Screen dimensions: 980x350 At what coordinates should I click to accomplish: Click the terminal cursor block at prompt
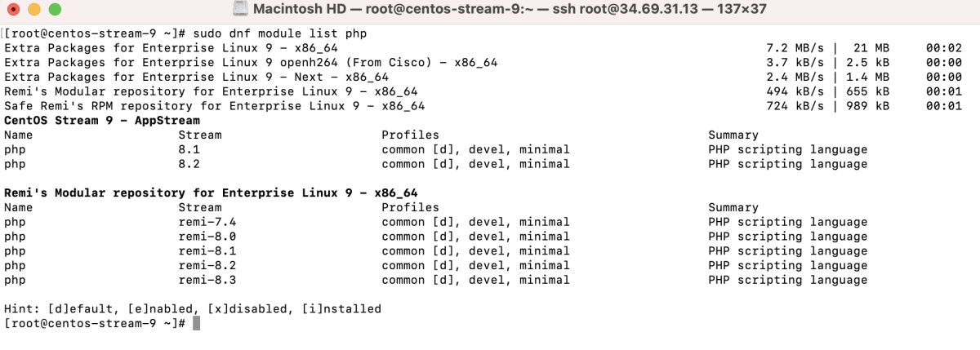point(196,324)
